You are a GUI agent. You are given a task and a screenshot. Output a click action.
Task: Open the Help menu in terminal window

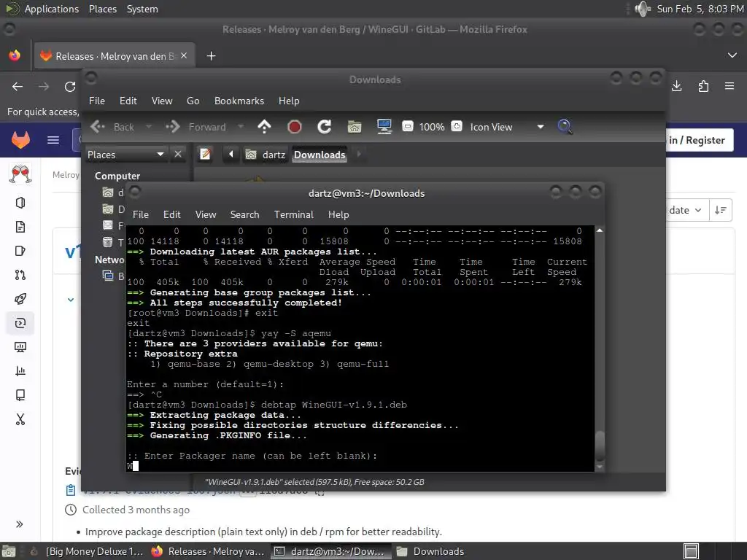338,214
